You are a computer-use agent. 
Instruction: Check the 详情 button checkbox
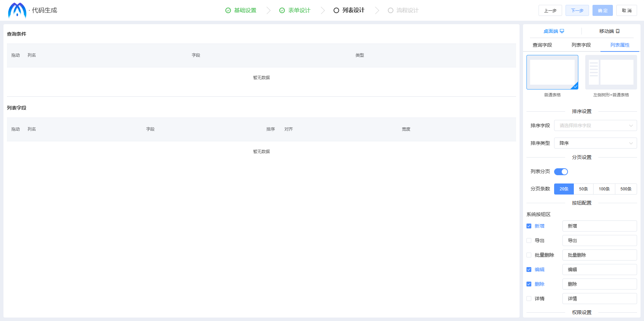(x=529, y=299)
